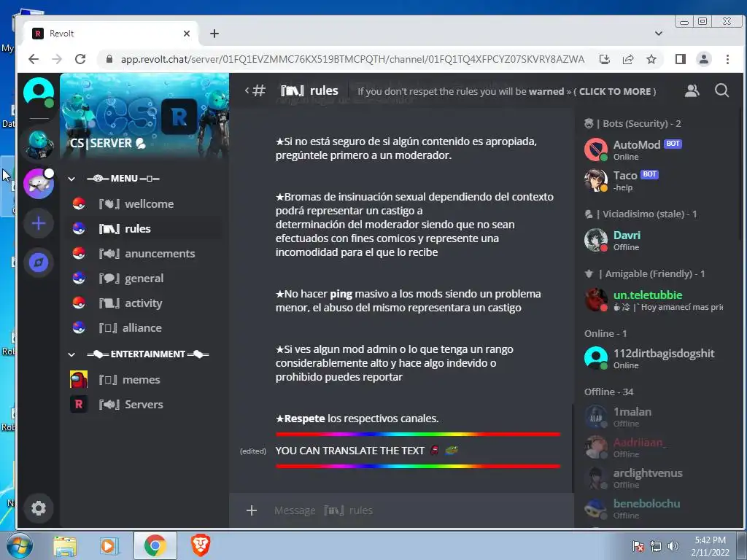Open the settings gear in sidebar
747x560 pixels.
click(39, 508)
